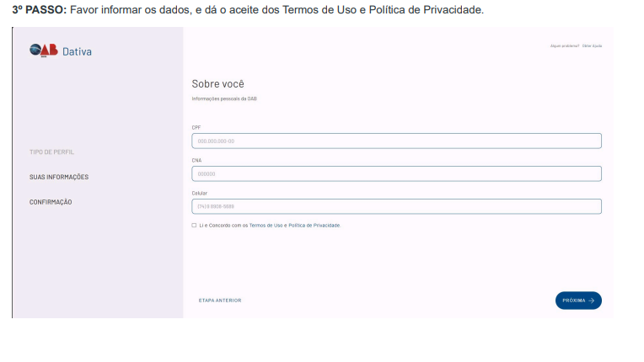Screen dimensions: 644x362
Task: Click the Celular field label
Action: click(x=200, y=193)
